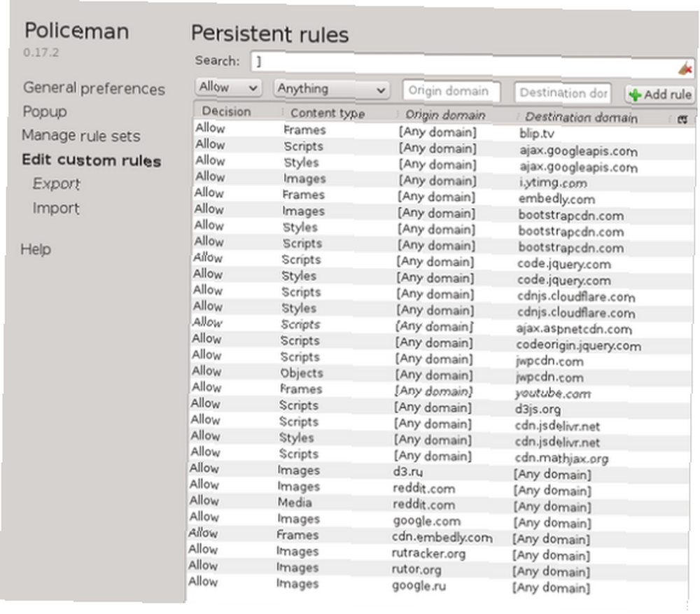
Task: Select the rutracker.org Images rule
Action: click(x=438, y=552)
